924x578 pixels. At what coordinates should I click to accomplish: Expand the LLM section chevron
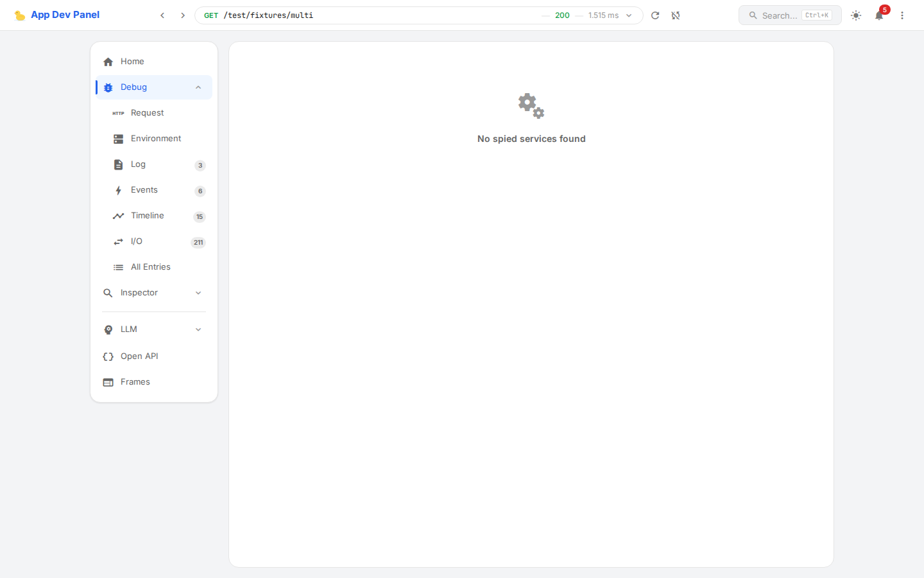(x=198, y=329)
